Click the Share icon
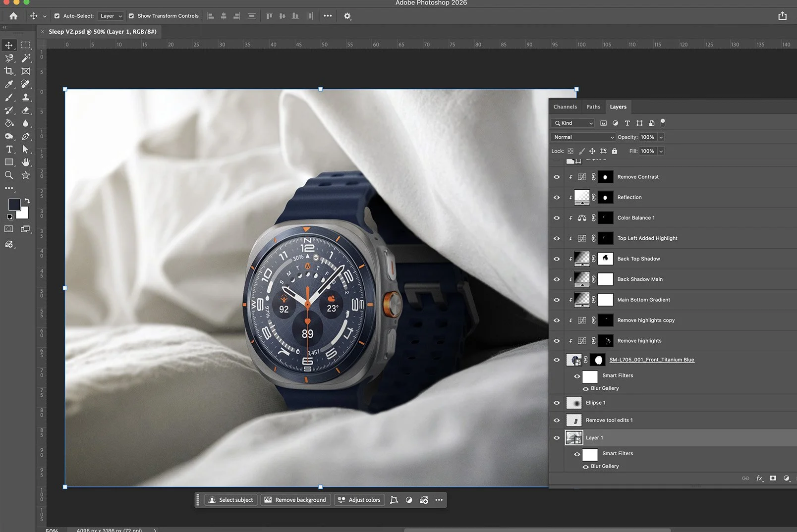Screen dimensions: 797x532 pyautogui.click(x=783, y=16)
